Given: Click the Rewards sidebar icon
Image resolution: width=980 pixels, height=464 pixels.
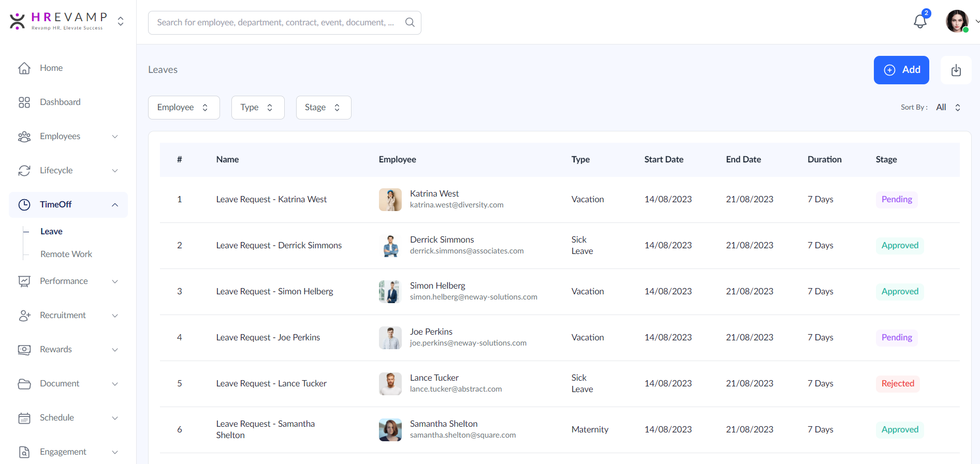Looking at the screenshot, I should click(x=24, y=350).
